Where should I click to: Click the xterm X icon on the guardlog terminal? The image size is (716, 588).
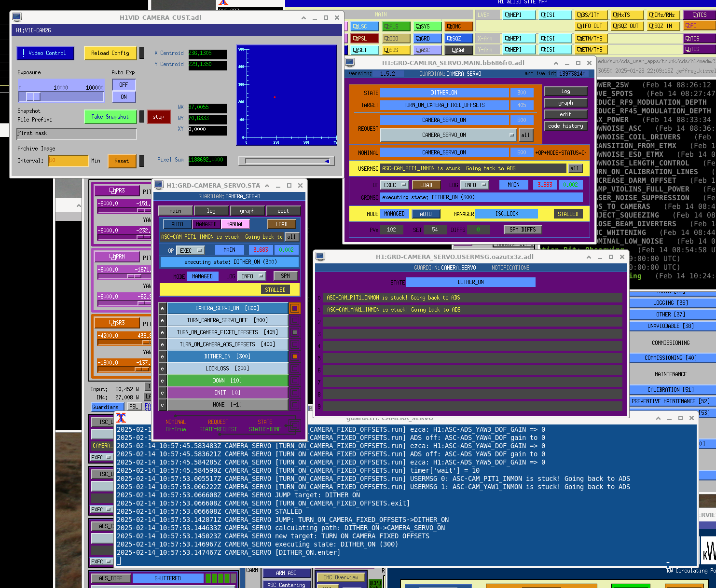click(x=121, y=418)
